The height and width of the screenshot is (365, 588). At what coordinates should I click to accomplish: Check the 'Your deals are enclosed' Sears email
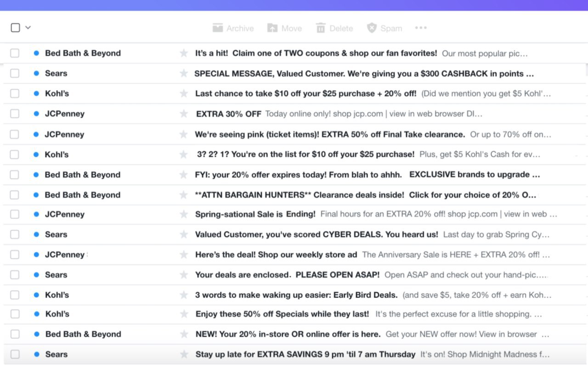point(15,275)
